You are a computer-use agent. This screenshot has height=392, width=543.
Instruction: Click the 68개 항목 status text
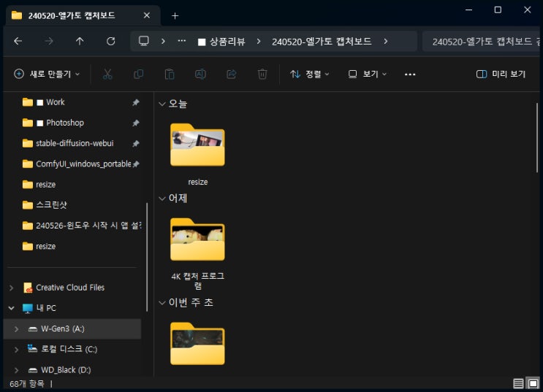pyautogui.click(x=27, y=384)
